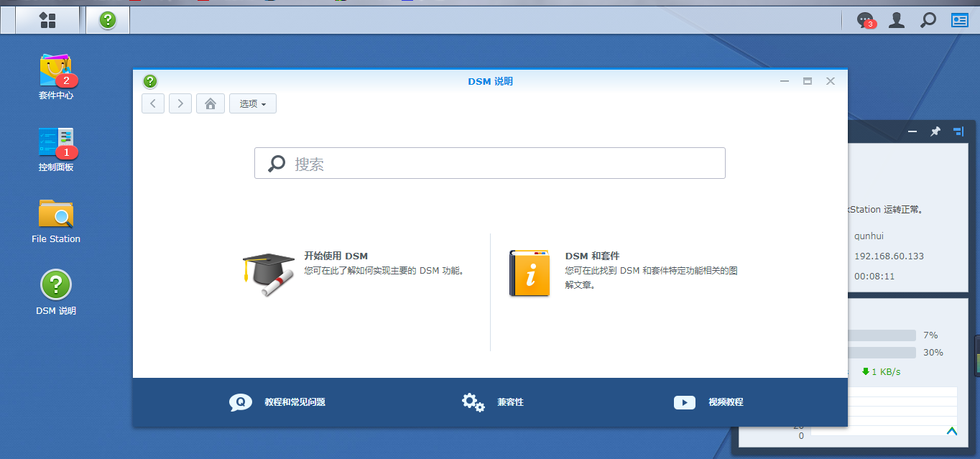This screenshot has width=980, height=459.
Task: Open the DSM 说明 desktop shortcut
Action: [x=56, y=293]
